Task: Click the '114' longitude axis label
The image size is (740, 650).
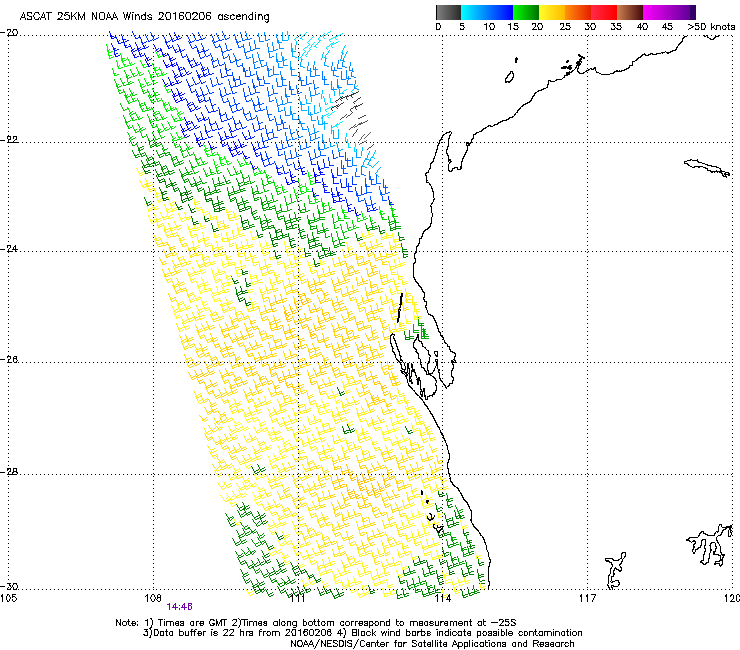Action: (x=443, y=599)
